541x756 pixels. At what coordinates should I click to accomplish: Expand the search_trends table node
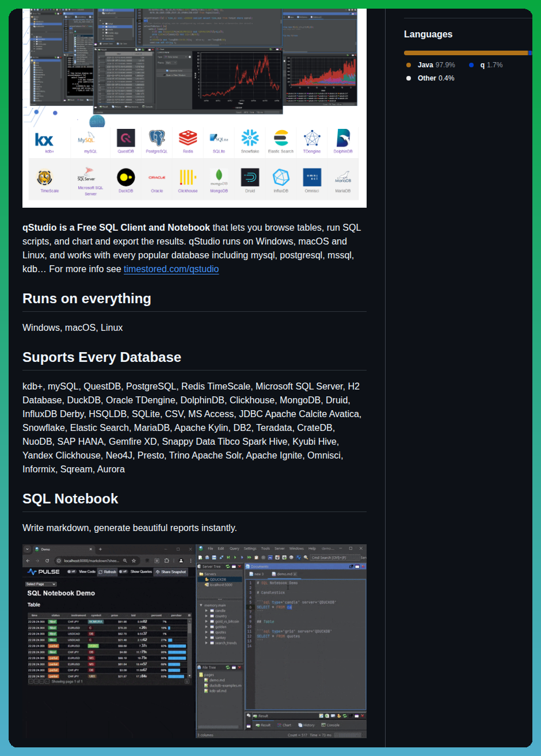pyautogui.click(x=207, y=643)
